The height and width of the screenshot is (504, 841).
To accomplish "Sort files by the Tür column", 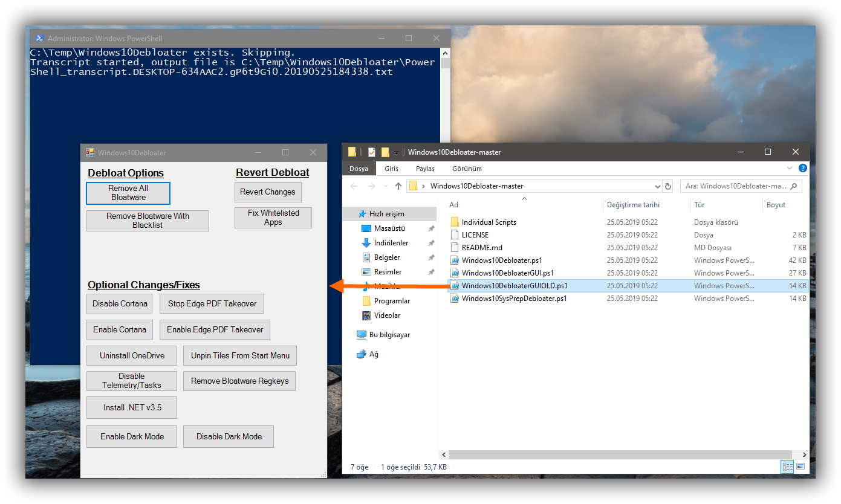I will tap(726, 205).
